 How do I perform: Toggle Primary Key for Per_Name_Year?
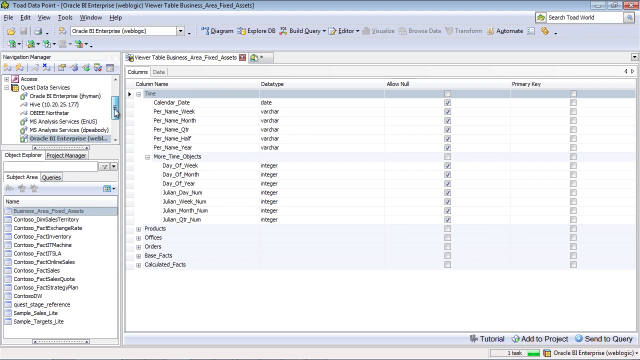click(x=573, y=148)
